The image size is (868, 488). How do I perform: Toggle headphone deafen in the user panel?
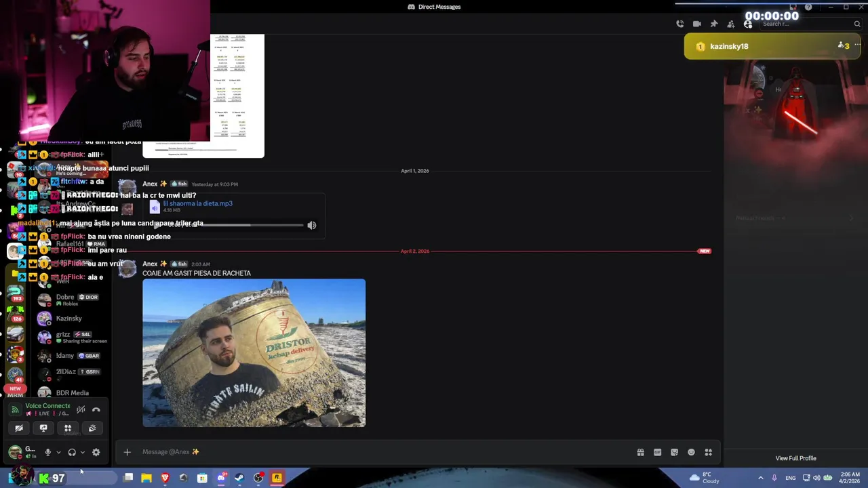coord(72,452)
